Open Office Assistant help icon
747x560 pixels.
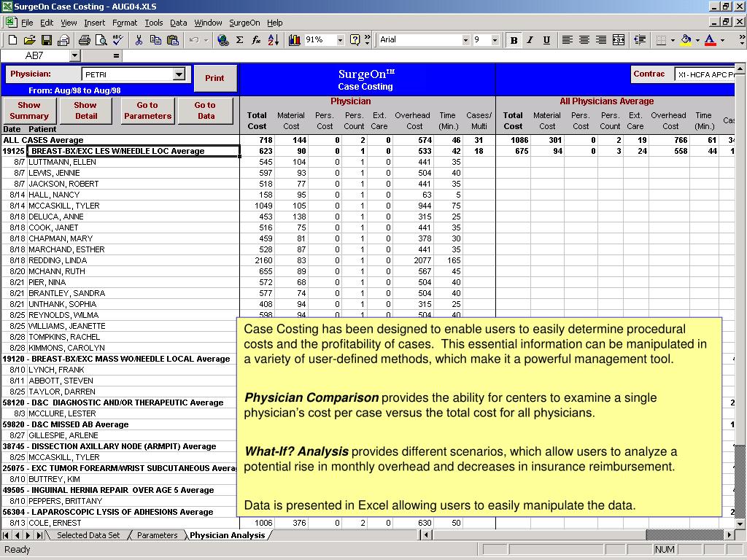click(x=355, y=40)
